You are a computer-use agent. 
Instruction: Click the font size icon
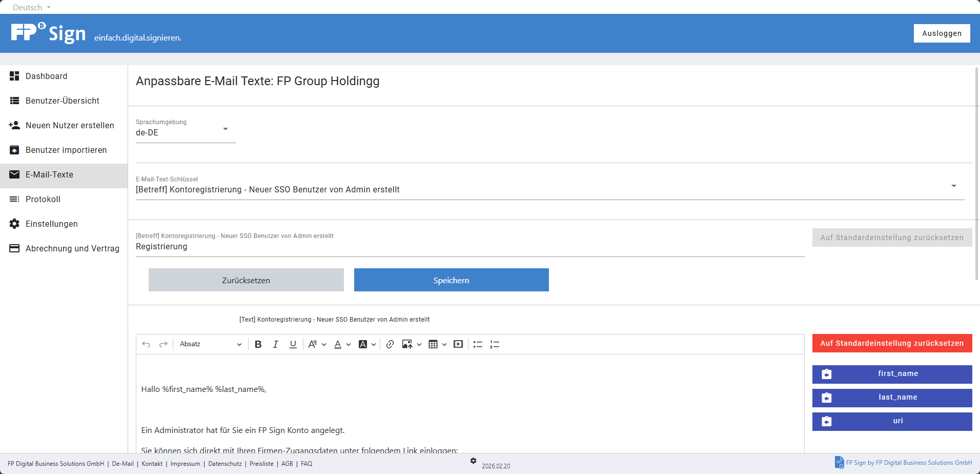[x=312, y=344]
